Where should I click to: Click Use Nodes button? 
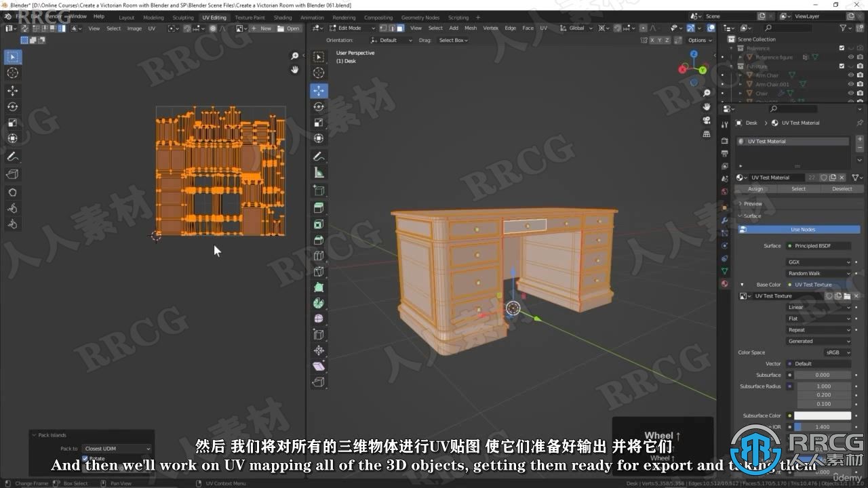click(x=799, y=230)
